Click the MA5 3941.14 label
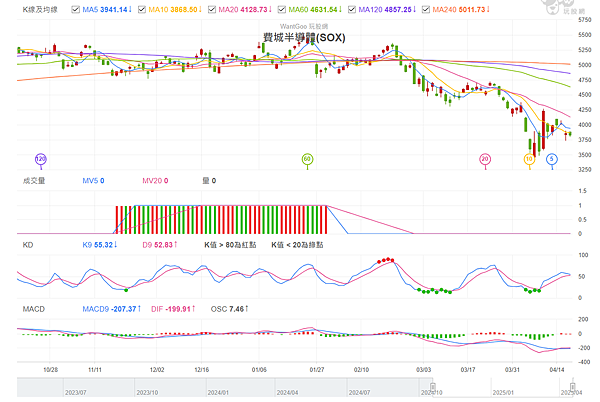The height and width of the screenshot is (402, 600). click(x=107, y=10)
